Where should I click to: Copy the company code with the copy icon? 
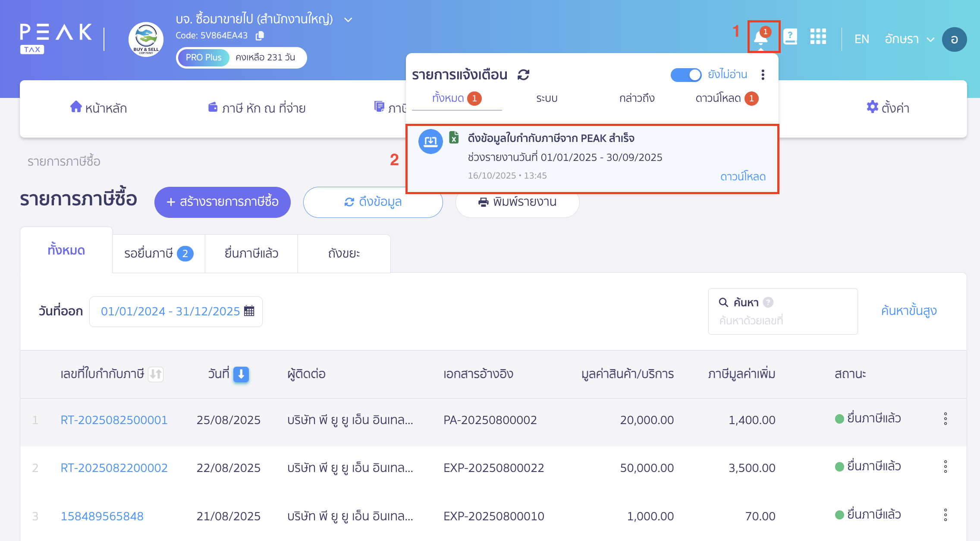[x=259, y=35]
